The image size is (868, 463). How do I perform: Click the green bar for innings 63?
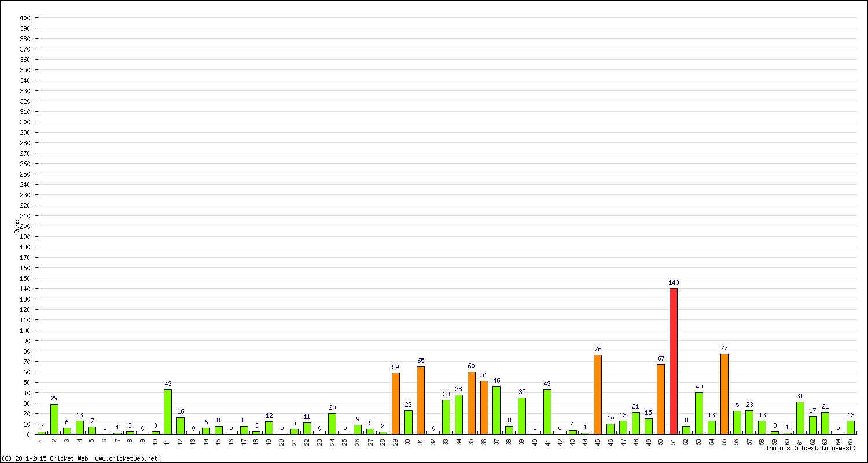tap(825, 423)
